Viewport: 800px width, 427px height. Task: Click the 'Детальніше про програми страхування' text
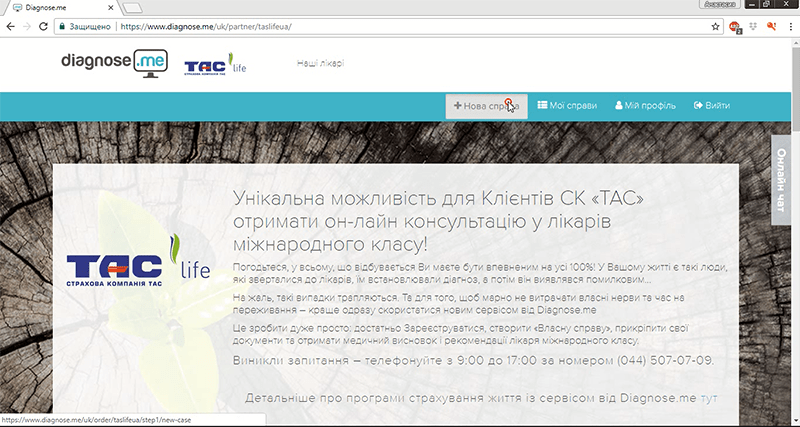(470, 398)
